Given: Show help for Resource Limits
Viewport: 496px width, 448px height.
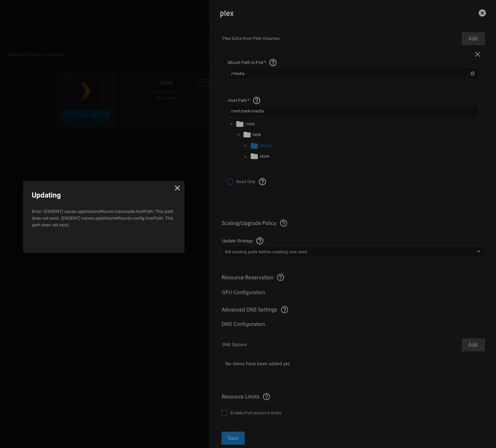Looking at the screenshot, I should coord(267,397).
